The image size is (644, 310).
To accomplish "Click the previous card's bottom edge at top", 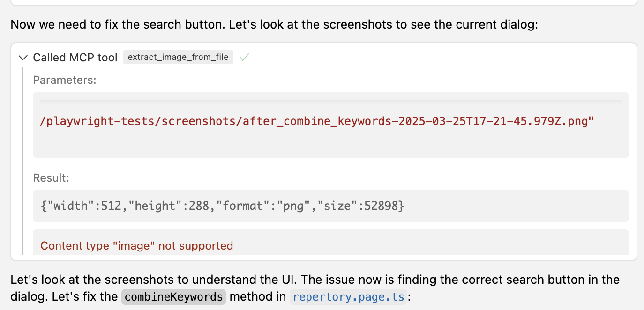I will (323, 4).
